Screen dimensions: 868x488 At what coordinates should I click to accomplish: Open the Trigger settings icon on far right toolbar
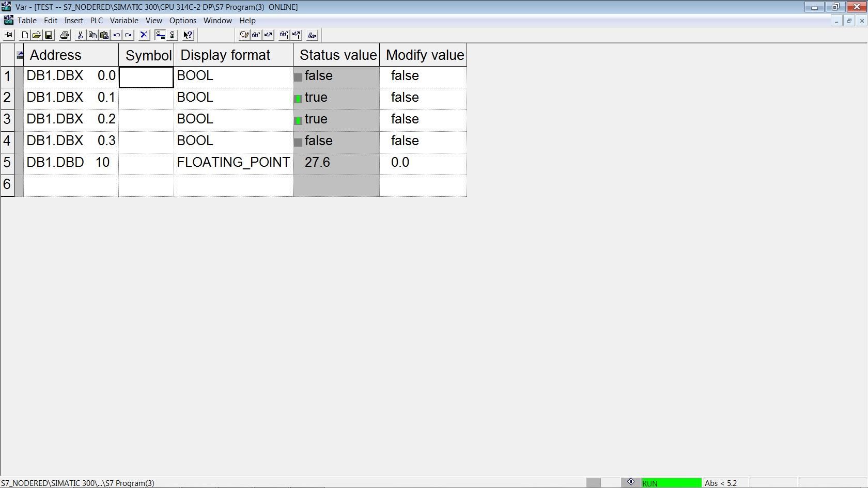[x=311, y=35]
